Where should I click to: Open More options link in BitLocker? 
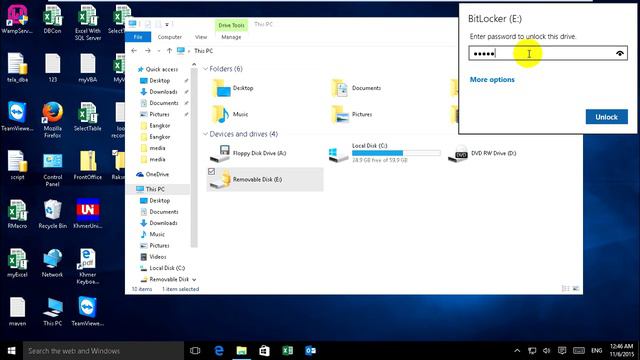click(x=492, y=80)
